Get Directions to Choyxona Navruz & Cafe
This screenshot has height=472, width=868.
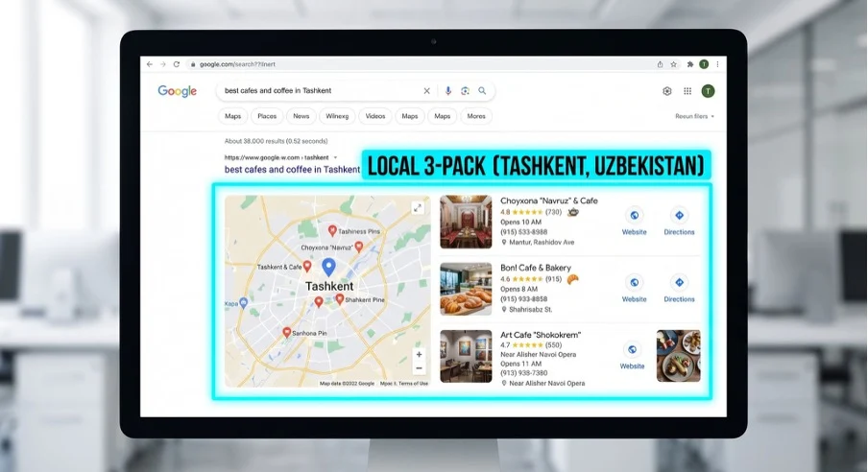679,222
